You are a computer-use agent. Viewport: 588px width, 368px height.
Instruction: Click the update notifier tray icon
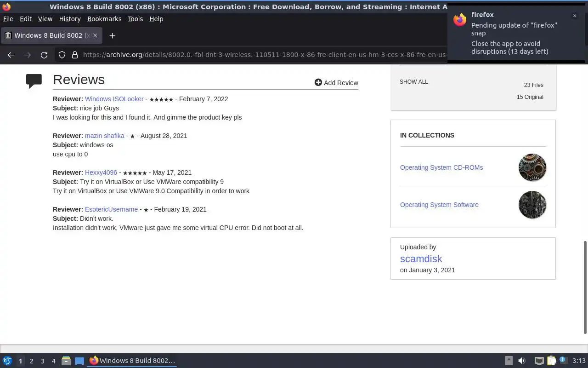pyautogui.click(x=563, y=360)
